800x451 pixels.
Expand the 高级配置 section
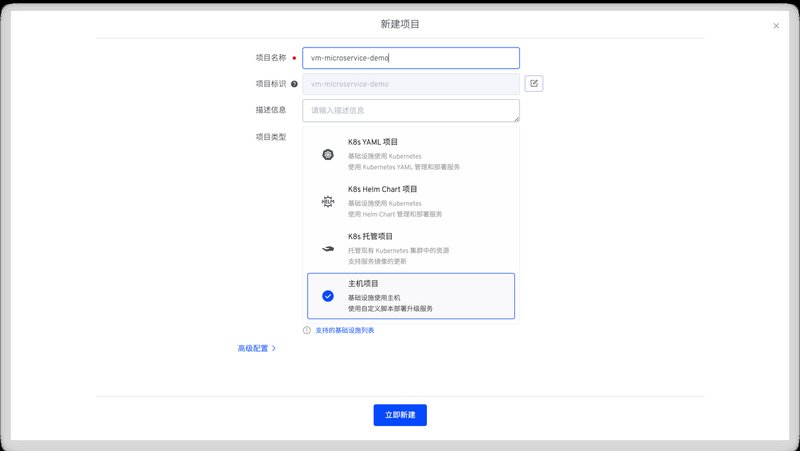pos(253,349)
